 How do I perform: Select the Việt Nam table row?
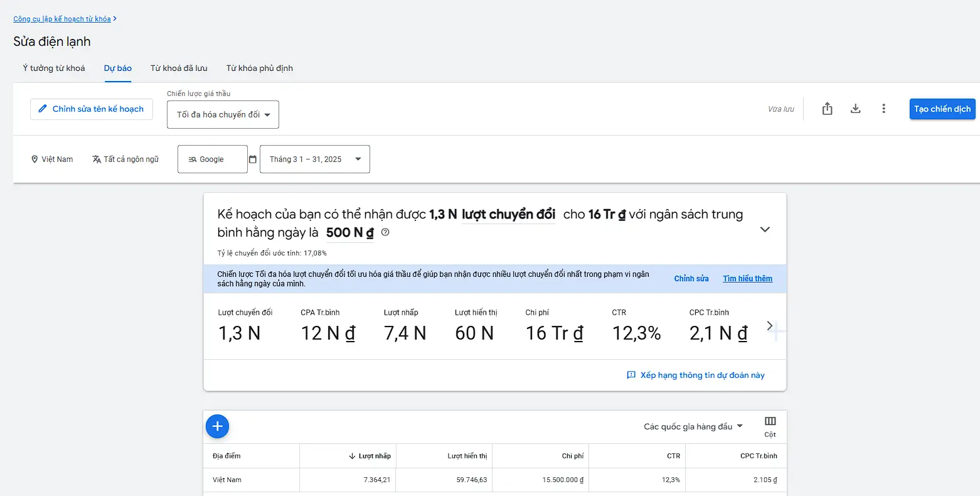pyautogui.click(x=495, y=480)
